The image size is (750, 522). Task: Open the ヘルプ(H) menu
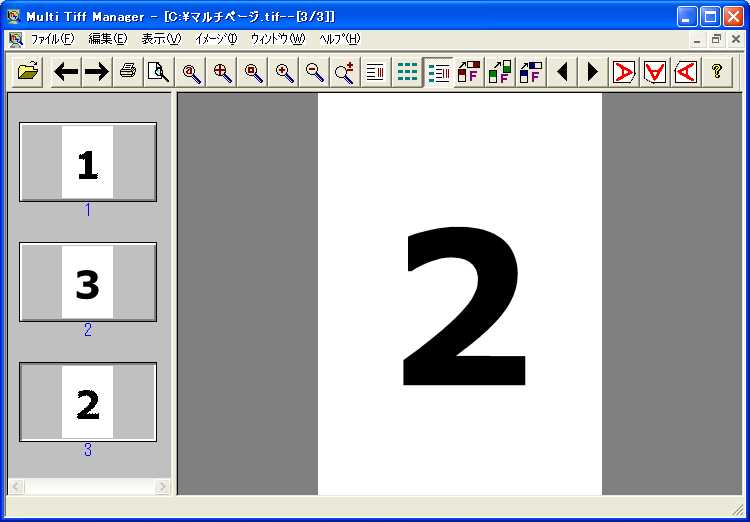(340, 39)
